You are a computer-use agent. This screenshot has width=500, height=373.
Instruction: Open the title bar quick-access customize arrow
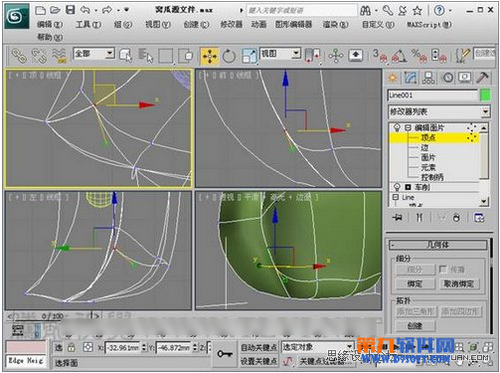tap(126, 10)
